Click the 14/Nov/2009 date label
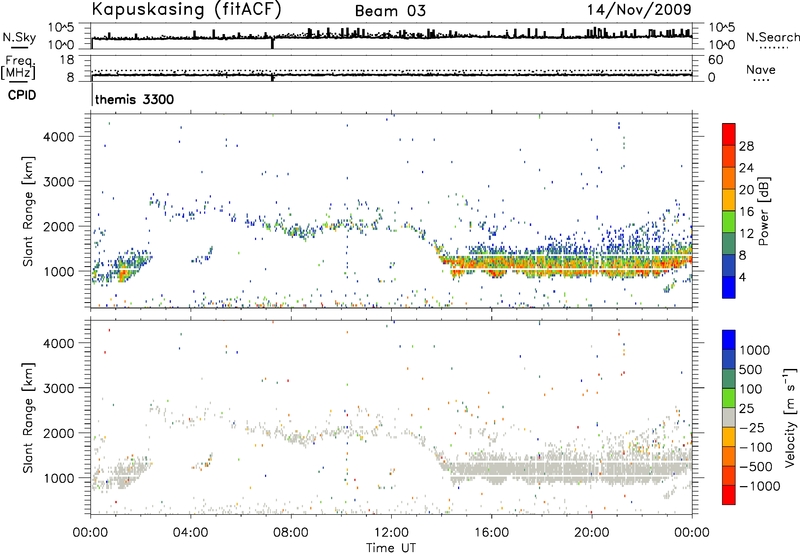800x554 pixels. pyautogui.click(x=639, y=10)
